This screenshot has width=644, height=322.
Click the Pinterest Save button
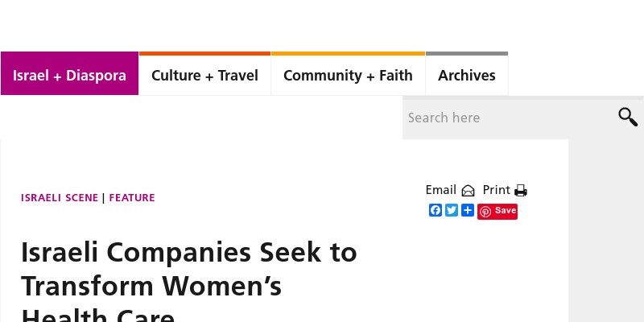tap(497, 211)
